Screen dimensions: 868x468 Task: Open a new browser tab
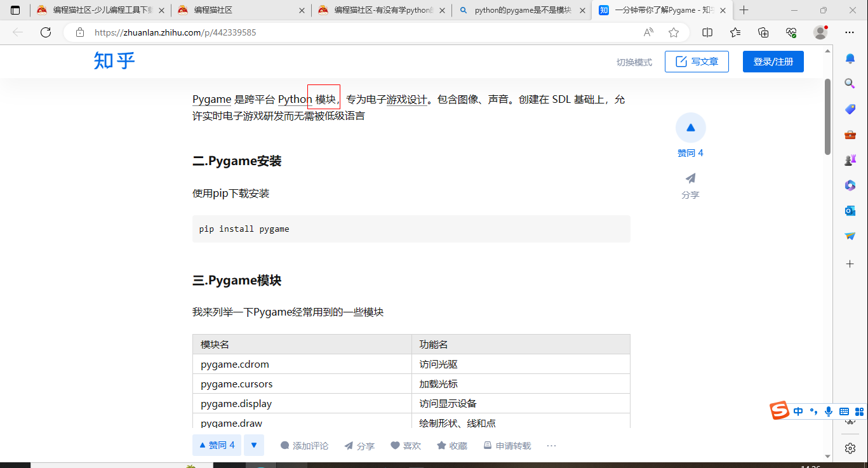click(x=744, y=10)
